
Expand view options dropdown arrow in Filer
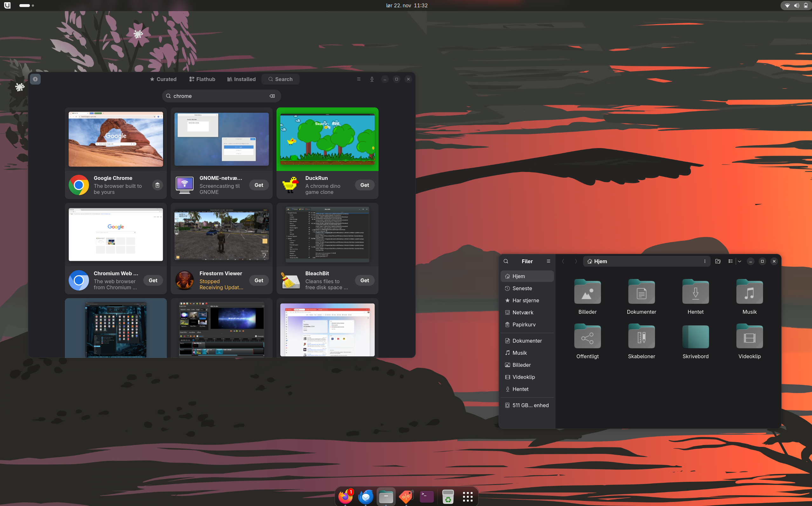click(740, 261)
